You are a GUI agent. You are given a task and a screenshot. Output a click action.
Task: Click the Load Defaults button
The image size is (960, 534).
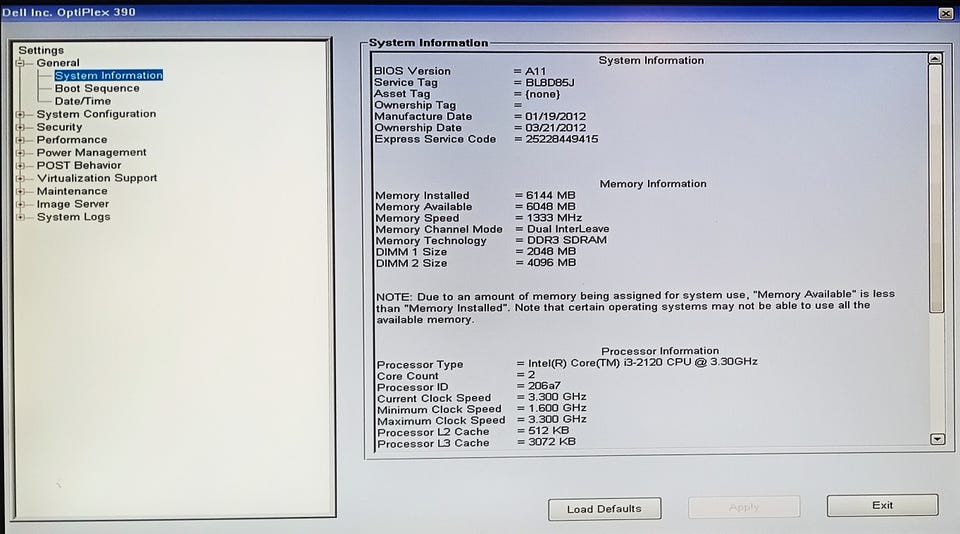coord(604,509)
